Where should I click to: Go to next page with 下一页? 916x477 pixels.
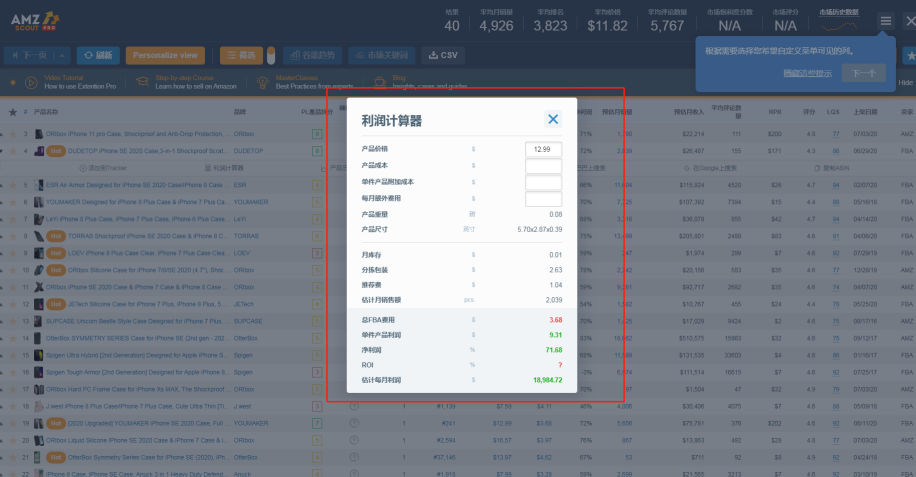(29, 55)
